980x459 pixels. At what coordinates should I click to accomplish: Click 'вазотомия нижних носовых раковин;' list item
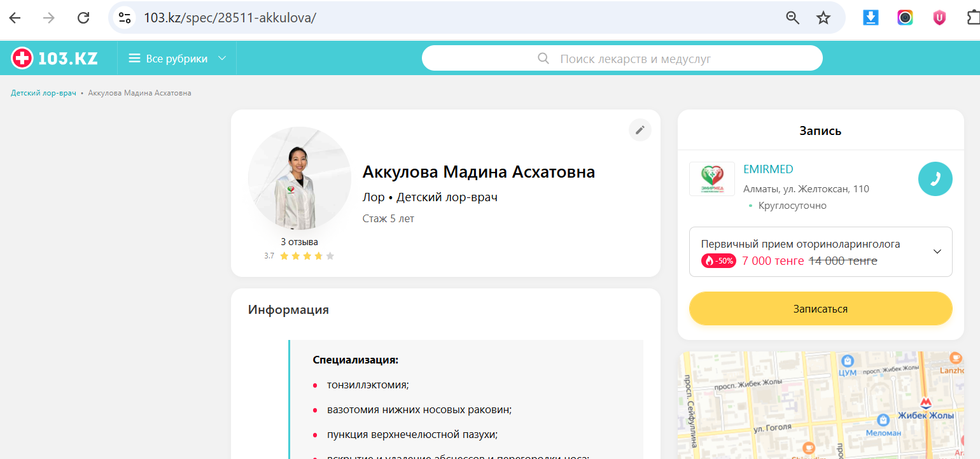click(x=419, y=410)
